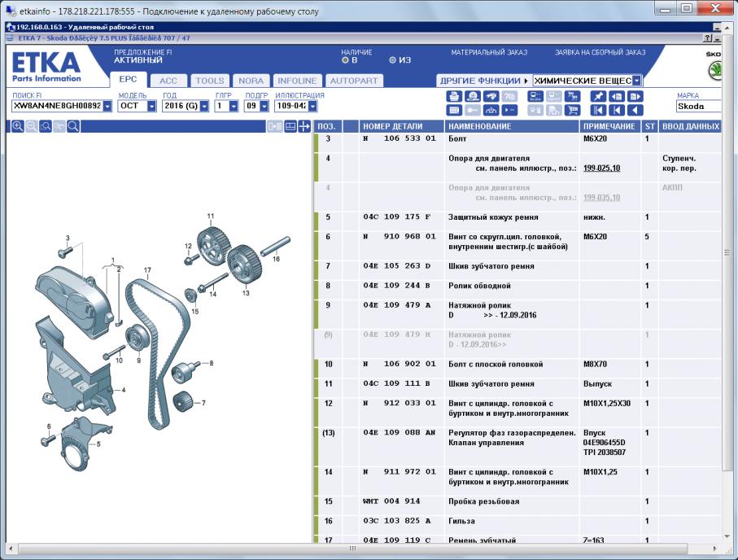Click МАТЕРИАЛЬНЫЙ ЗАКАЗ header link
The height and width of the screenshot is (560, 738).
(x=489, y=52)
